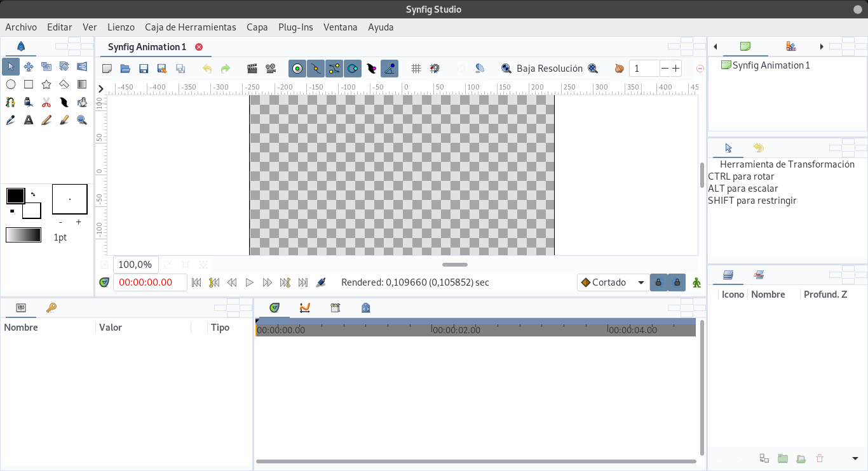
Task: Select the Spline tool
Action: [11, 102]
